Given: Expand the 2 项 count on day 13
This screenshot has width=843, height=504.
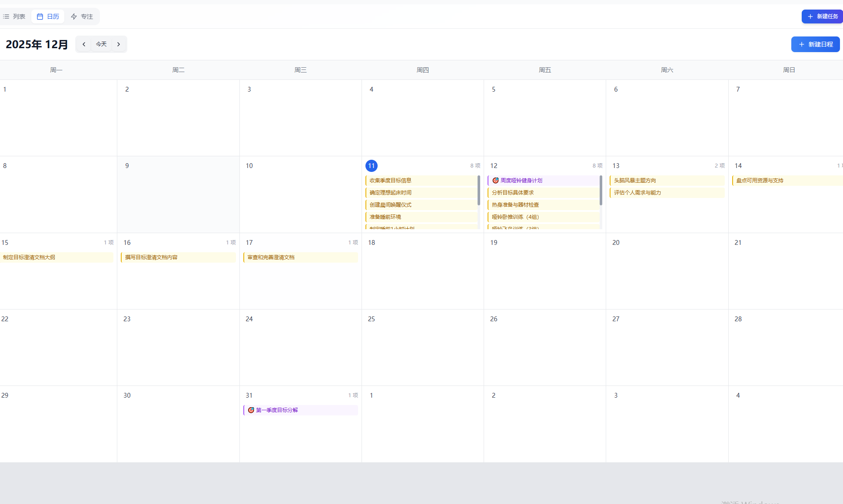Looking at the screenshot, I should tap(719, 166).
